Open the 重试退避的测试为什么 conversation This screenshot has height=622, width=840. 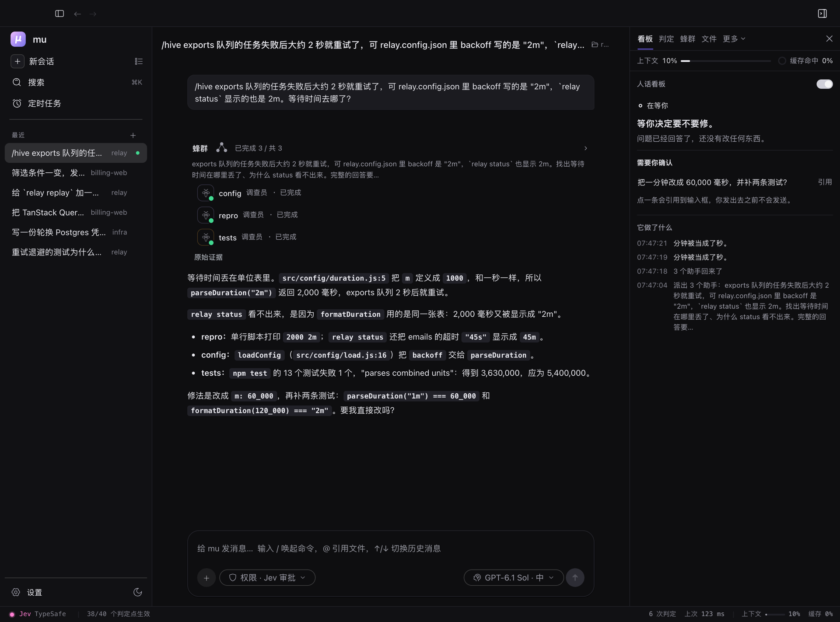(76, 252)
